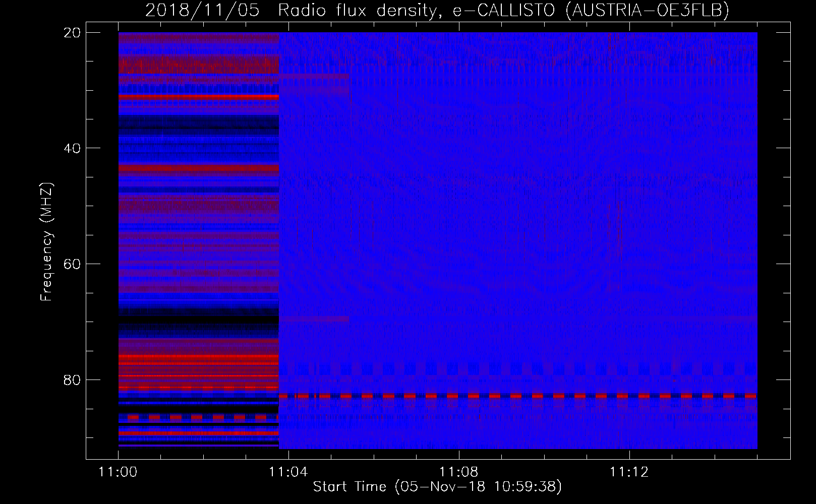Click the 80 frequency tick label

73,380
